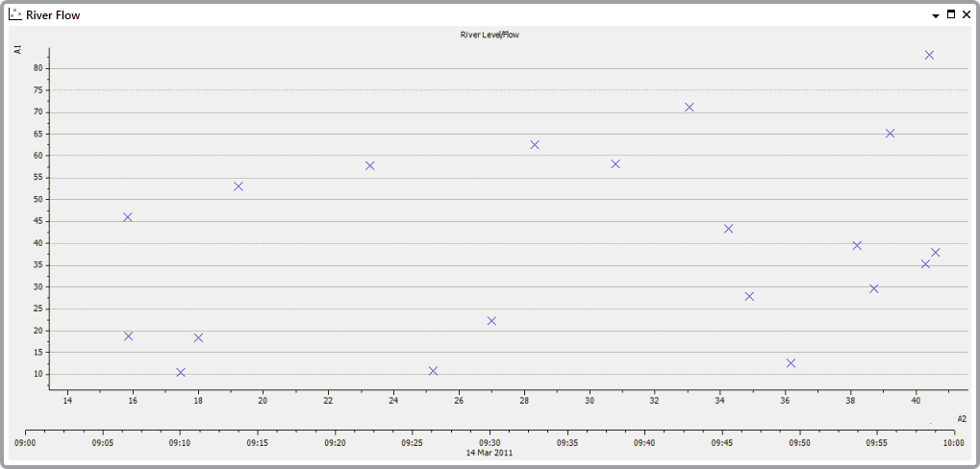Close the River Flow window
This screenshot has width=980, height=469.
pos(966,14)
